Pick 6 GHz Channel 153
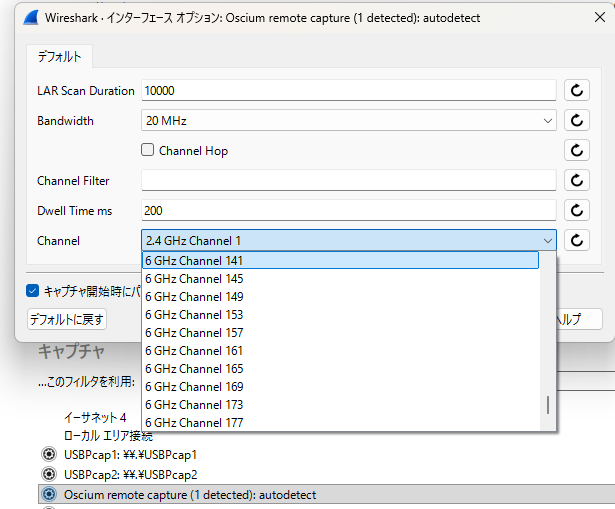Image resolution: width=615 pixels, height=509 pixels. tap(340, 315)
